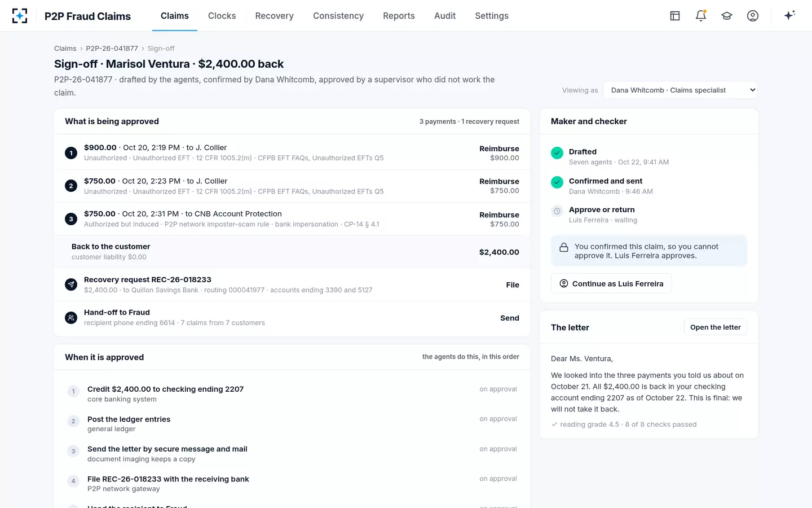The height and width of the screenshot is (508, 812).
Task: Click the green check beside Confirmed and sent
Action: tap(557, 182)
